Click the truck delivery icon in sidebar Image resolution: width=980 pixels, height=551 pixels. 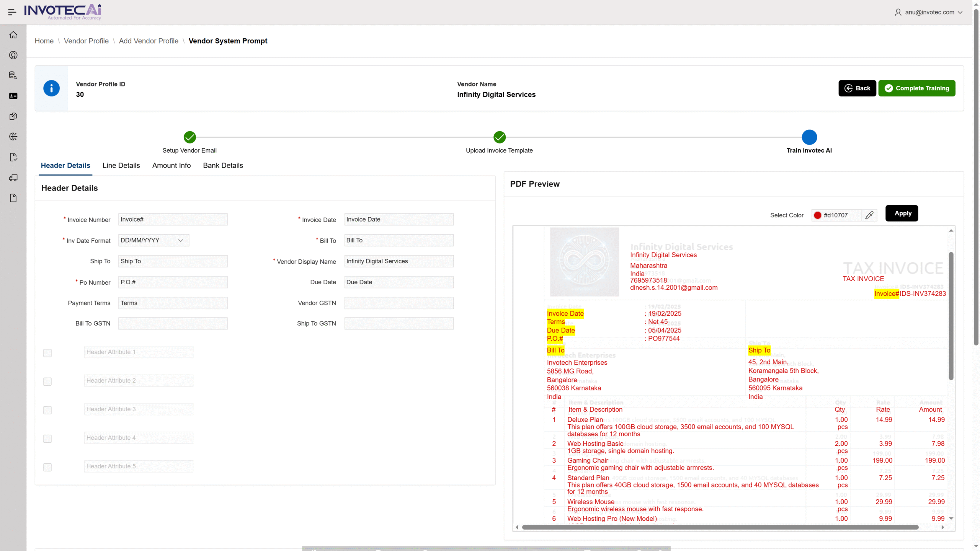[x=13, y=178]
